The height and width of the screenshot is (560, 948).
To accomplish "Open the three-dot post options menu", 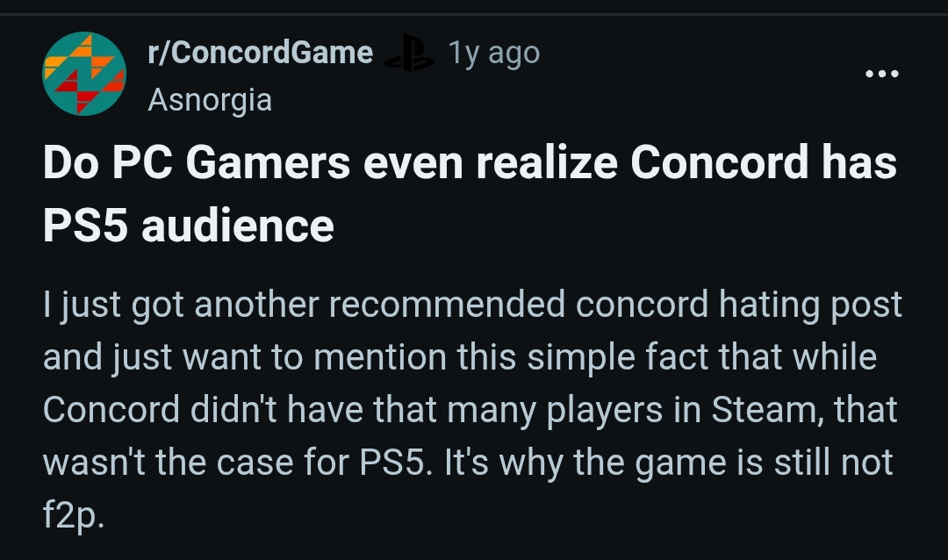I will tap(881, 75).
